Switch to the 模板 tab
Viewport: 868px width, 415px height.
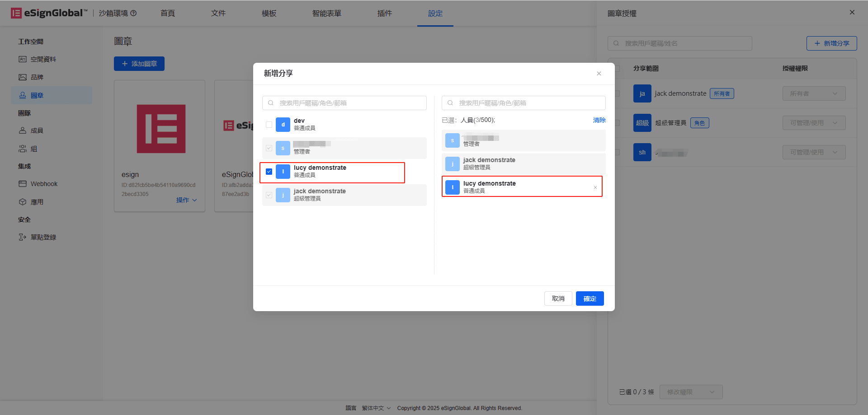click(269, 14)
